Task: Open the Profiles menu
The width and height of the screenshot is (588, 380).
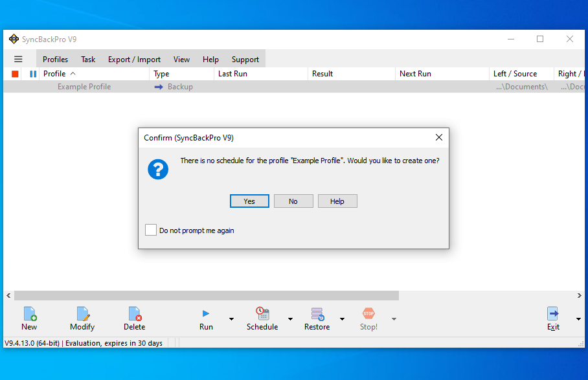Action: (55, 59)
